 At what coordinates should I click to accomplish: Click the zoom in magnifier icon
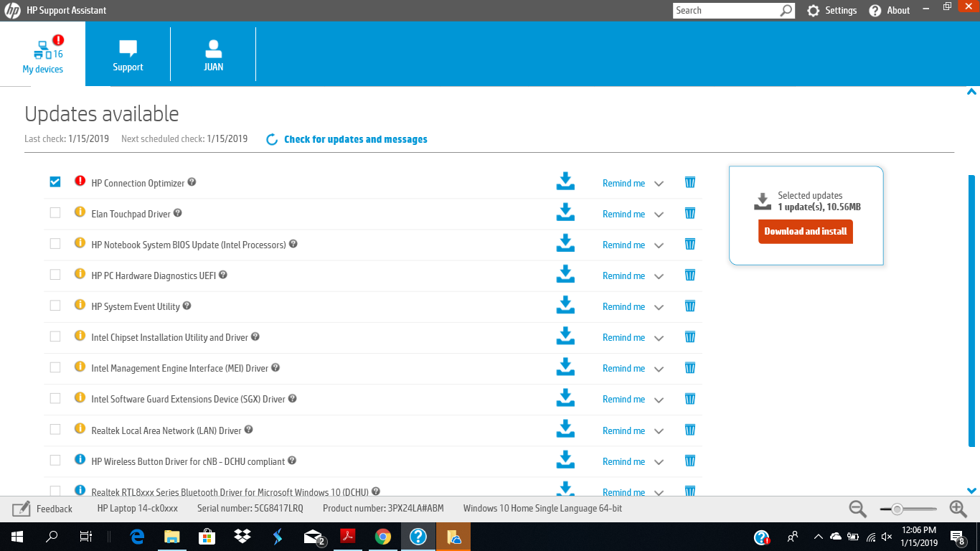[958, 509]
